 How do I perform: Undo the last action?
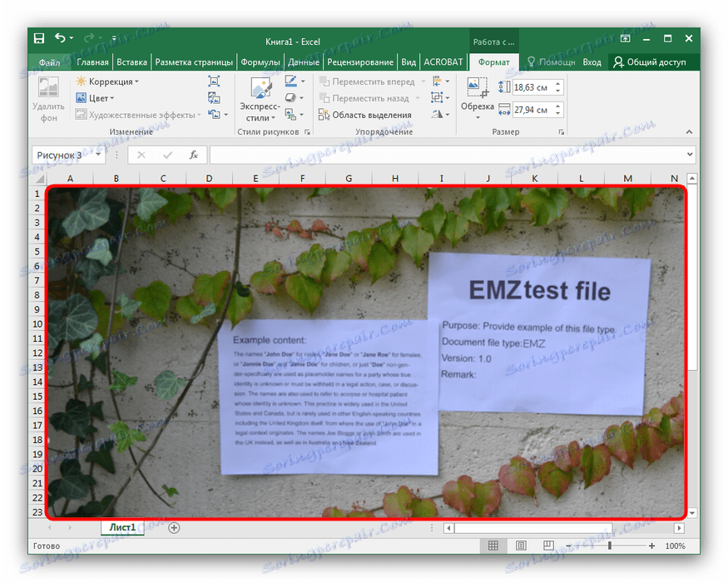coord(60,37)
